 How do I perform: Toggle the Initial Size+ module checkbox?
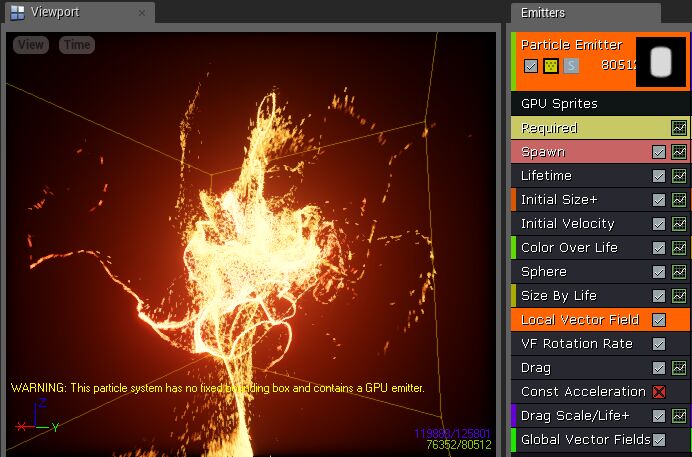(x=659, y=200)
